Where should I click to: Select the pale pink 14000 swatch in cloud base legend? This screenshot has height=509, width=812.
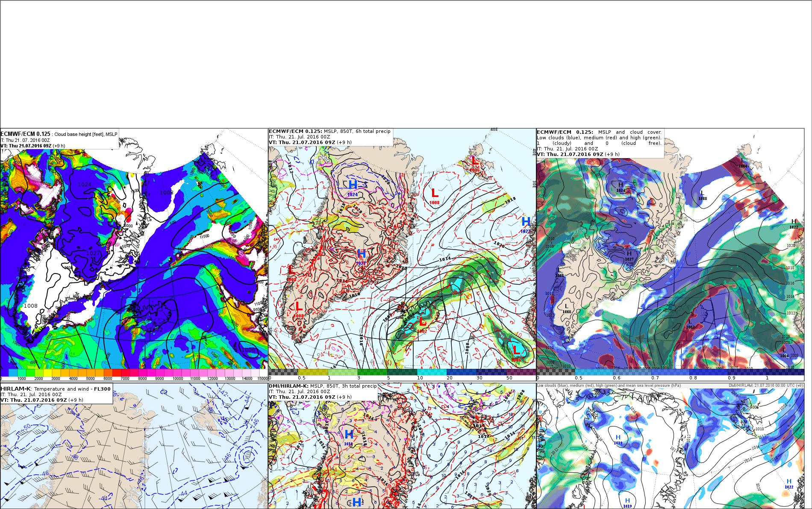(246, 373)
